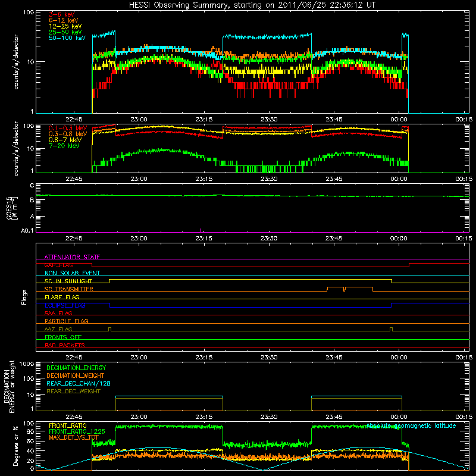The image size is (476, 476).
Task: Select the FLARE_FLAG label
Action: [62, 297]
